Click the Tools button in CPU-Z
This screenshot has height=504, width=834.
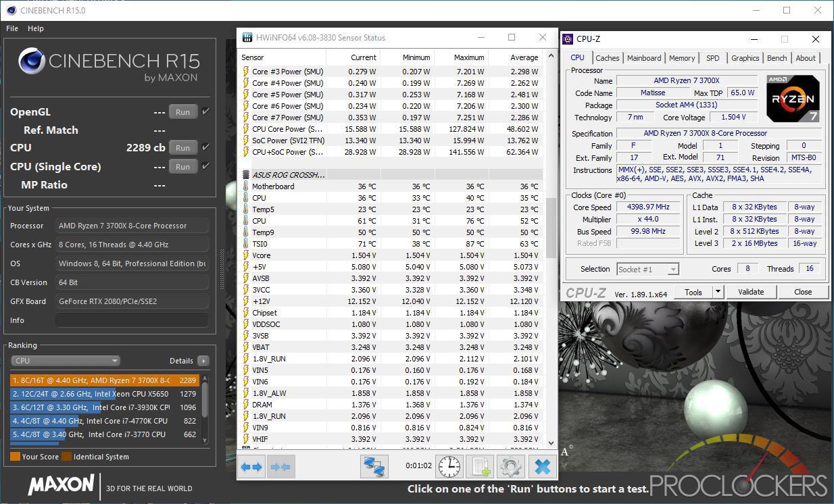(693, 292)
